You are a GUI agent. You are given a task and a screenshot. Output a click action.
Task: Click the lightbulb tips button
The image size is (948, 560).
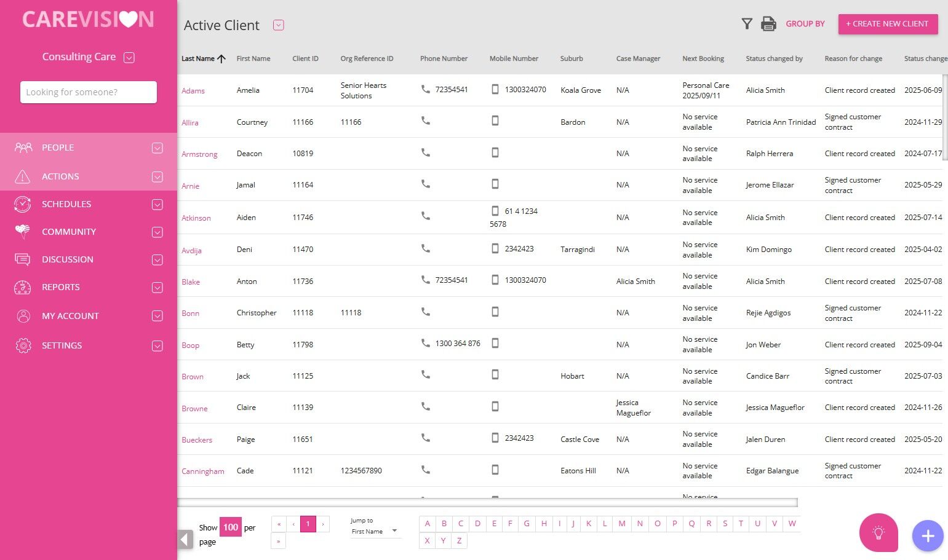[878, 532]
